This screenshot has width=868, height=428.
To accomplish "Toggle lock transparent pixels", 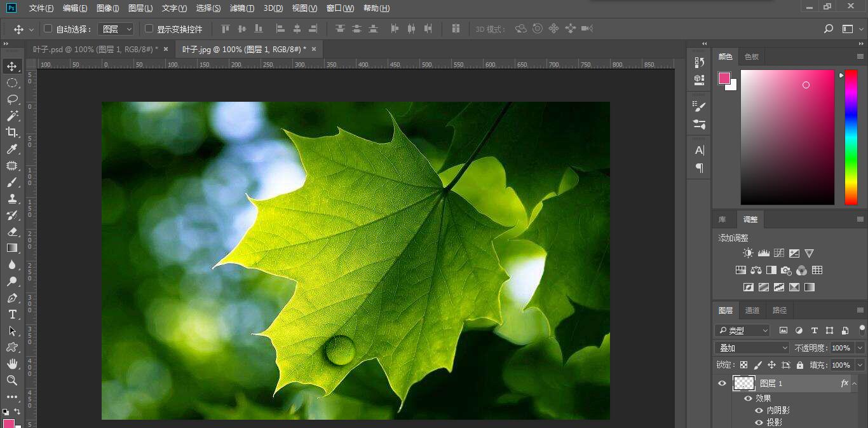I will click(743, 365).
